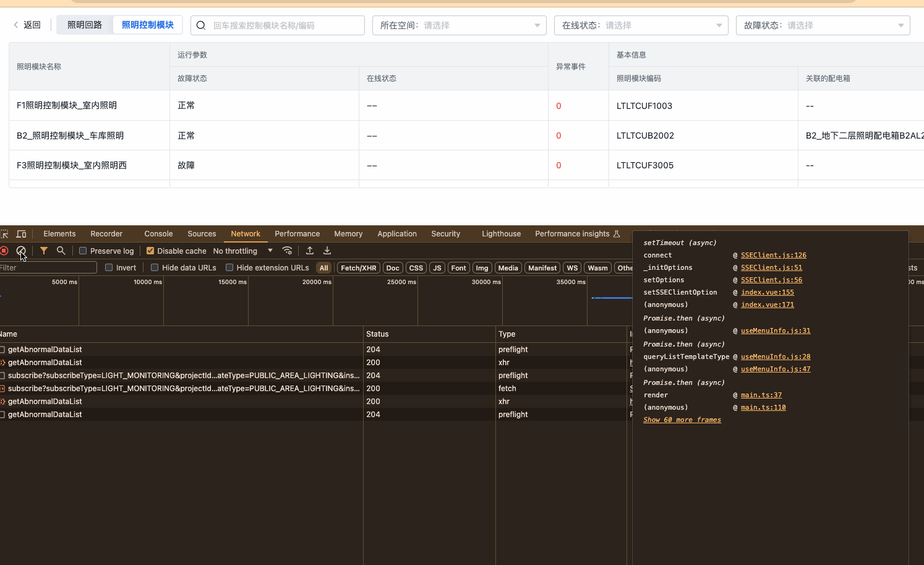
Task: Filter requests by JS type
Action: [x=437, y=268]
